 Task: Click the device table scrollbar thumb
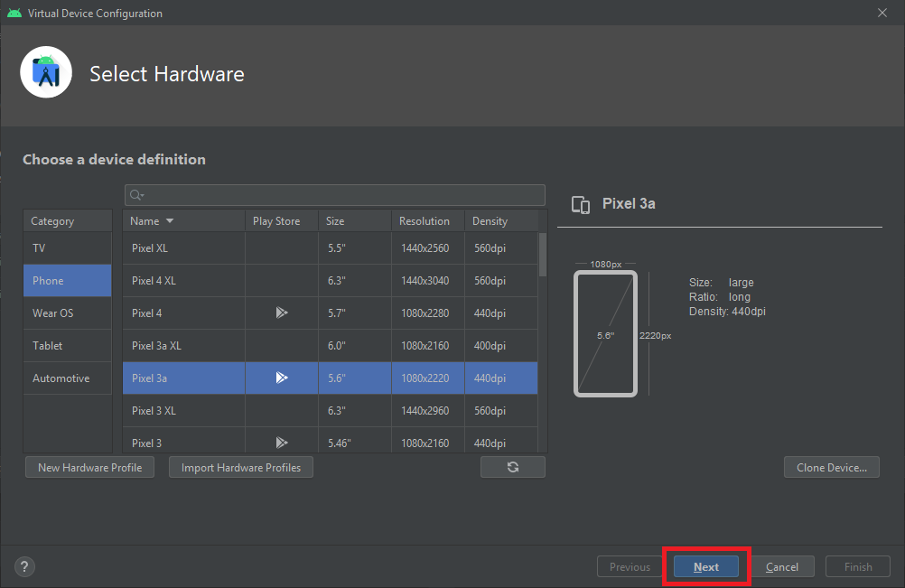pos(543,255)
